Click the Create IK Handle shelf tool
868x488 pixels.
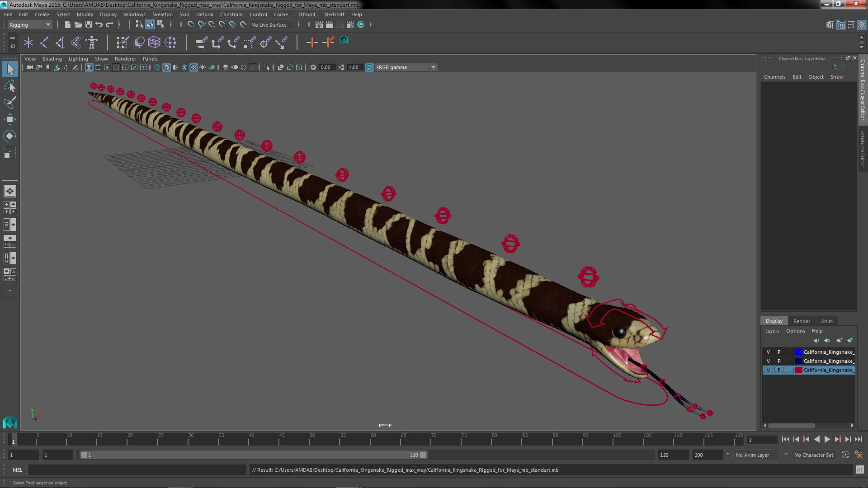60,42
